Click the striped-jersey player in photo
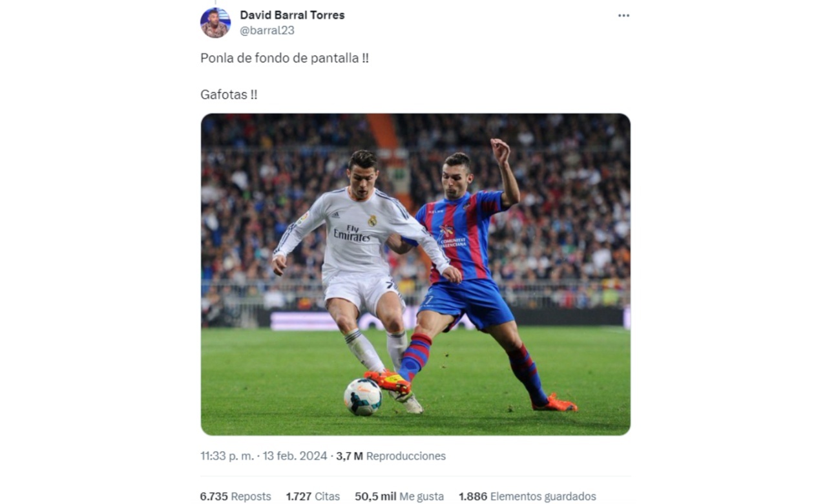The height and width of the screenshot is (504, 827). tap(475, 271)
